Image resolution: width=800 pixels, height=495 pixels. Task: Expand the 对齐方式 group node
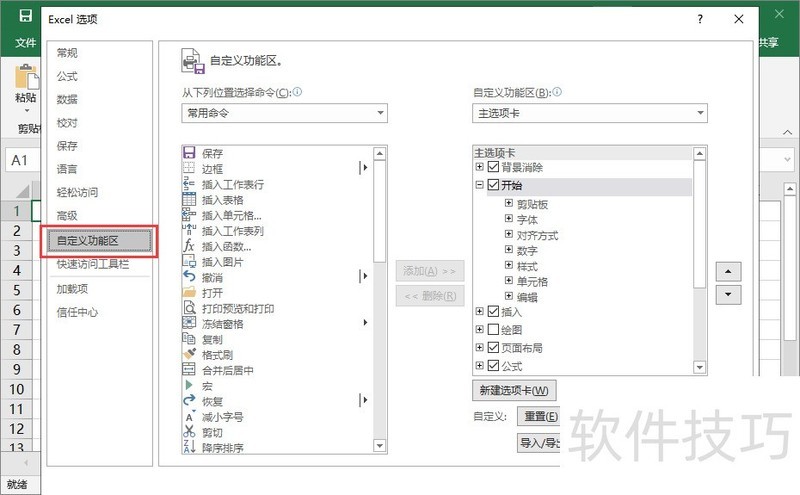pyautogui.click(x=509, y=234)
